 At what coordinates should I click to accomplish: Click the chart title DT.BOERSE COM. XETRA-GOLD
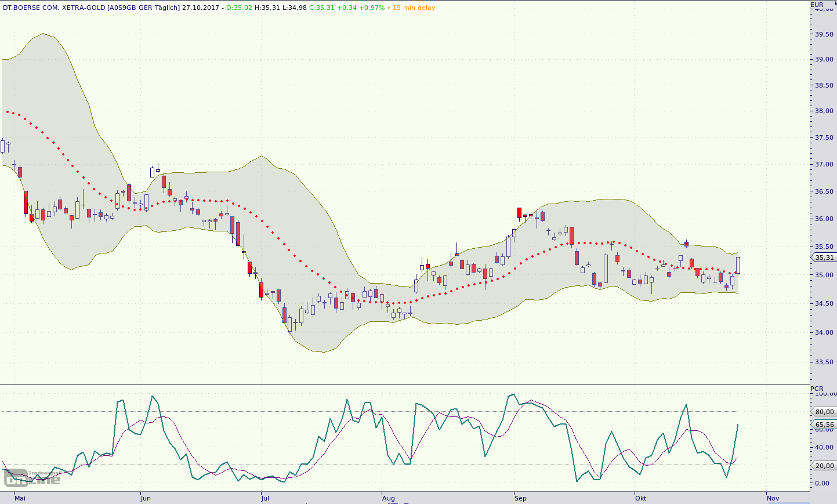[54, 8]
